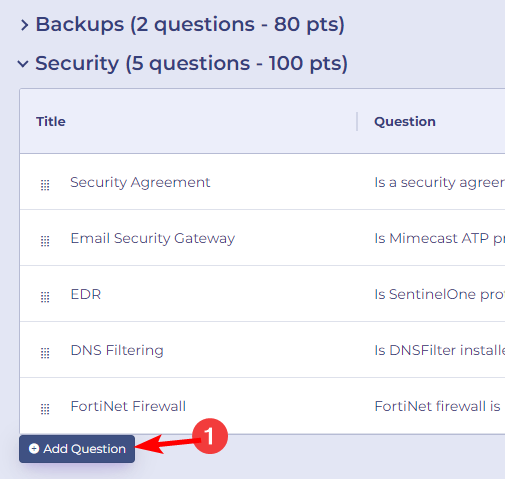Click the column divider between Title and Question

click(x=357, y=121)
